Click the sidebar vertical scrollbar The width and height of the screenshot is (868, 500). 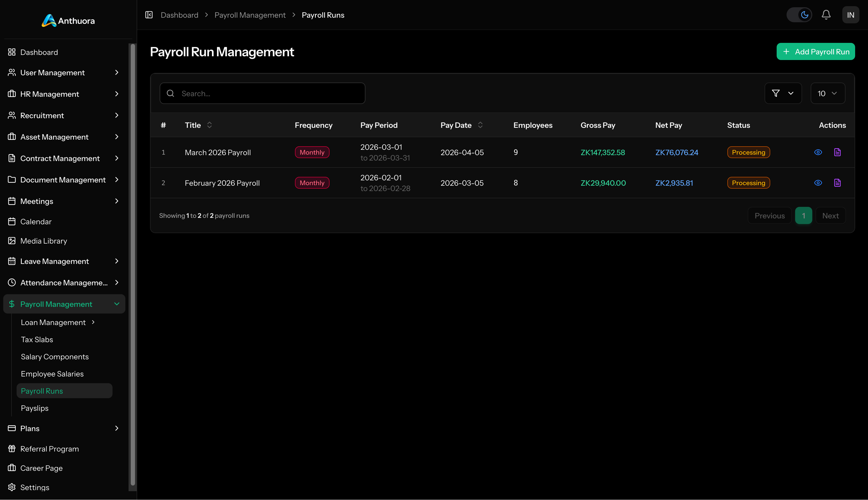pos(133,264)
